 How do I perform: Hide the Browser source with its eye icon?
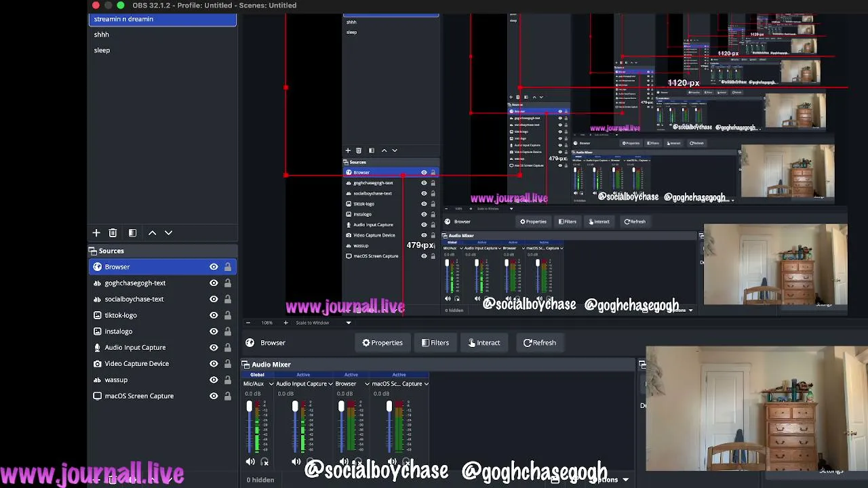pos(214,267)
